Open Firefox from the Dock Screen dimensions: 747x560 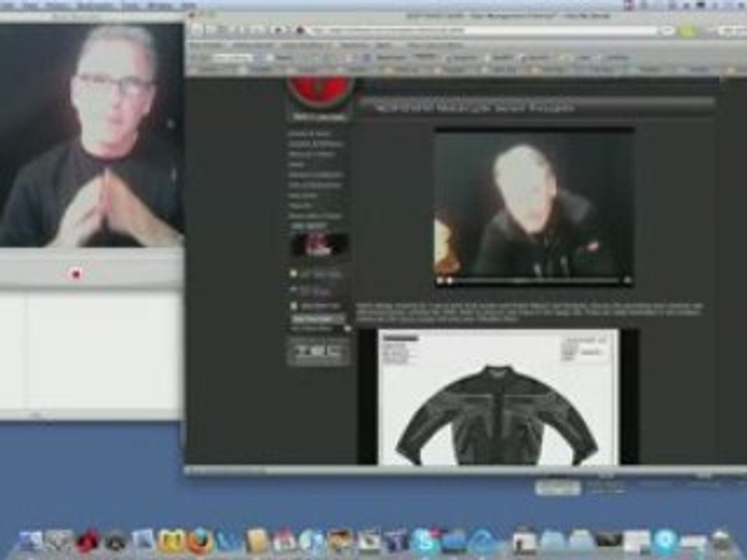[x=201, y=541]
